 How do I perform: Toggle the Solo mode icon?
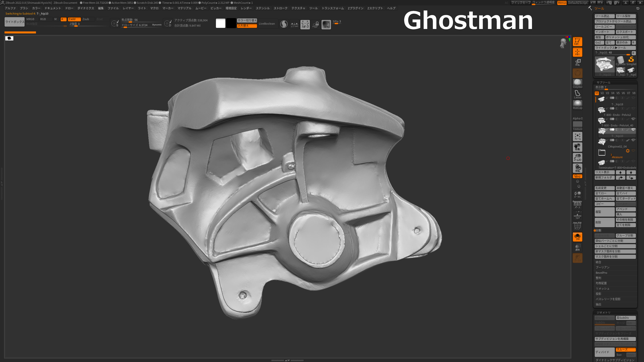tap(577, 237)
